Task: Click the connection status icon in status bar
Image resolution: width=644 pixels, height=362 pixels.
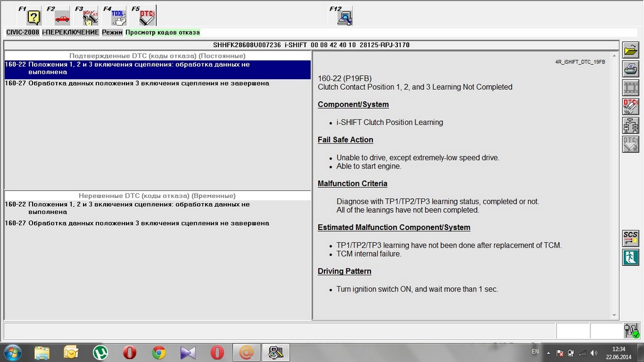Action: pos(631,331)
